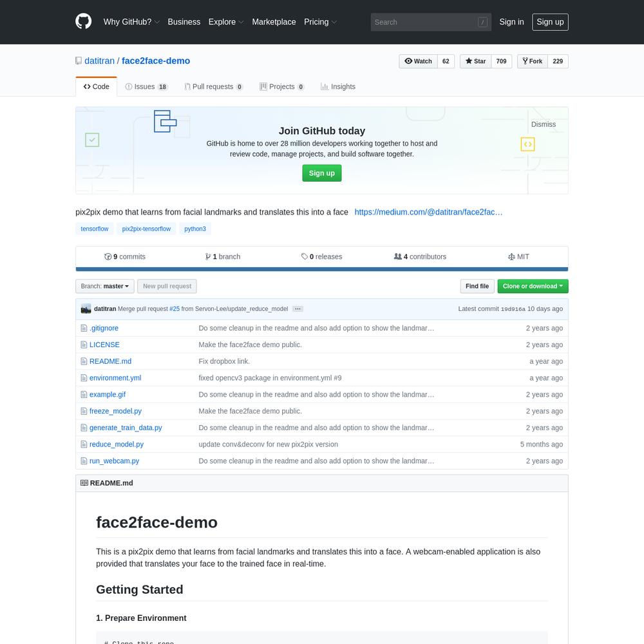Image resolution: width=644 pixels, height=644 pixels.
Task: View the 62 watchers count
Action: coord(446,61)
